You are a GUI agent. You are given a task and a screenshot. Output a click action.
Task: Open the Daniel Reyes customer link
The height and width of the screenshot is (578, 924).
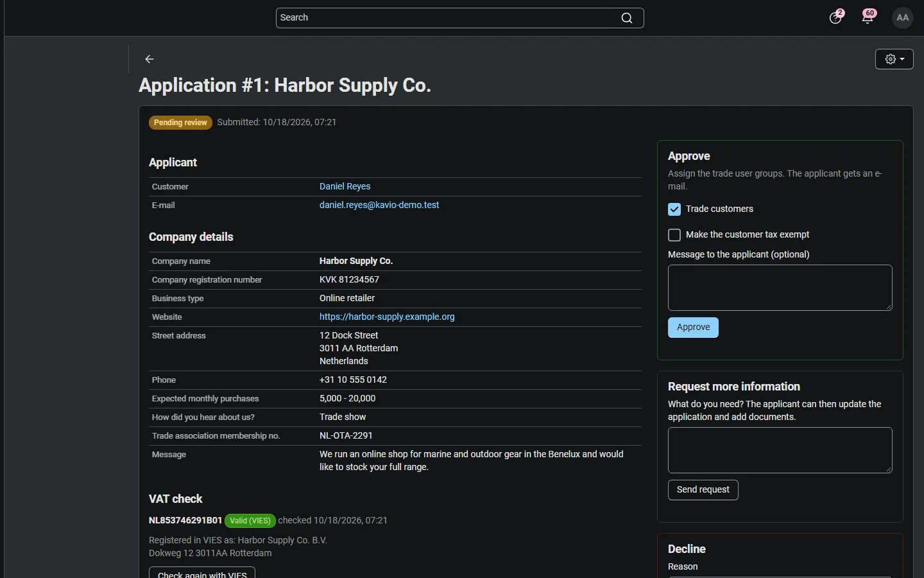tap(345, 187)
